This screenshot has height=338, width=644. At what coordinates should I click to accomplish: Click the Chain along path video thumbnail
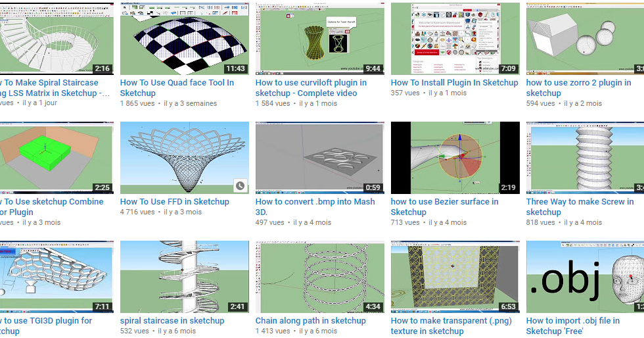click(320, 277)
